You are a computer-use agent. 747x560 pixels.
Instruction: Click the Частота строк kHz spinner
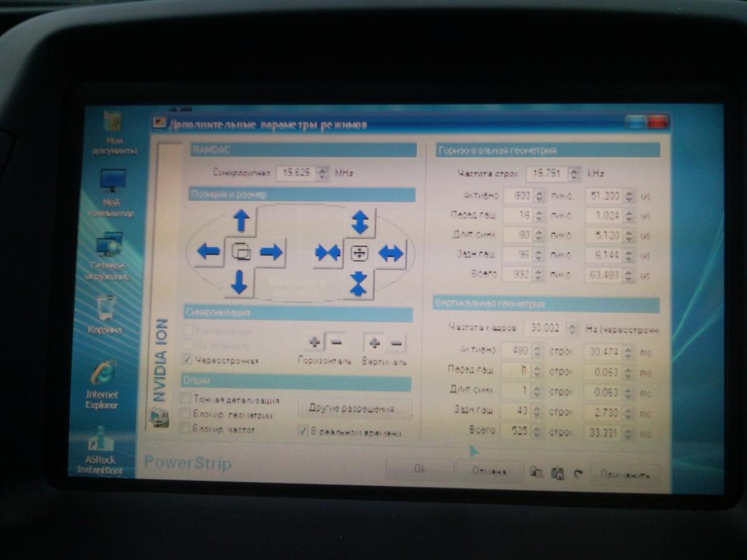coord(574,174)
